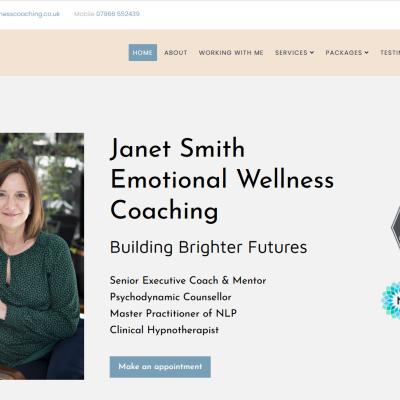The height and width of the screenshot is (400, 400).
Task: Click Janet Smith's portrait photo
Action: (x=42, y=256)
